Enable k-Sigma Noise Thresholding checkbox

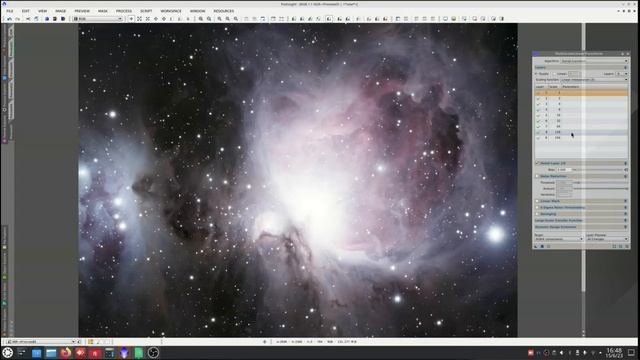click(537, 208)
